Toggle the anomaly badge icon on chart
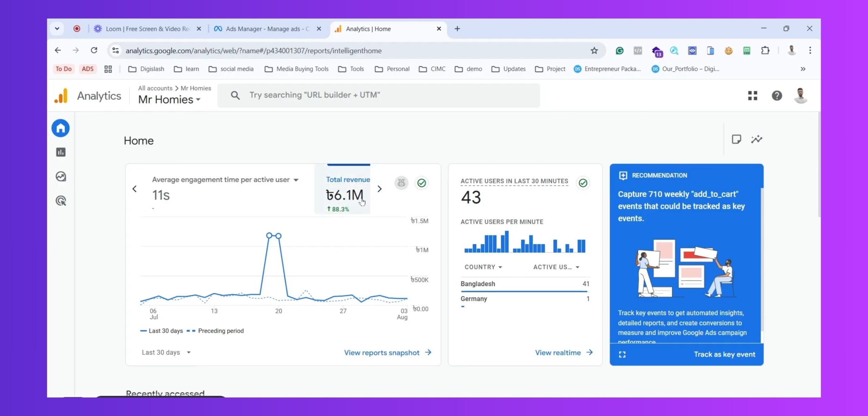This screenshot has width=868, height=416. (401, 183)
